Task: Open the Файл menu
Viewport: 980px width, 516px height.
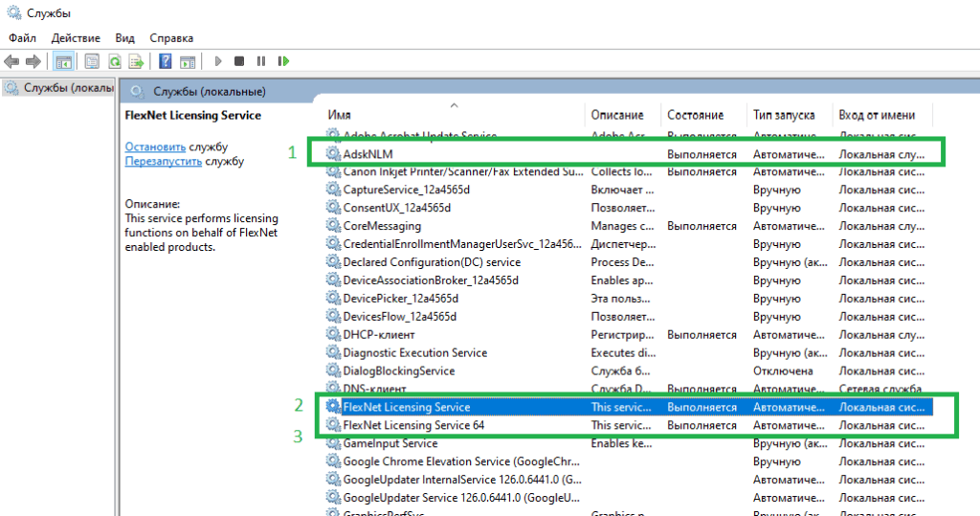Action: pos(22,38)
